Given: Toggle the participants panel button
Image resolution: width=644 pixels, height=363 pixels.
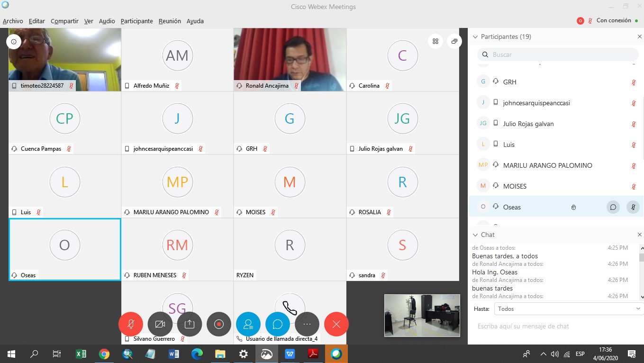Looking at the screenshot, I should tap(248, 324).
